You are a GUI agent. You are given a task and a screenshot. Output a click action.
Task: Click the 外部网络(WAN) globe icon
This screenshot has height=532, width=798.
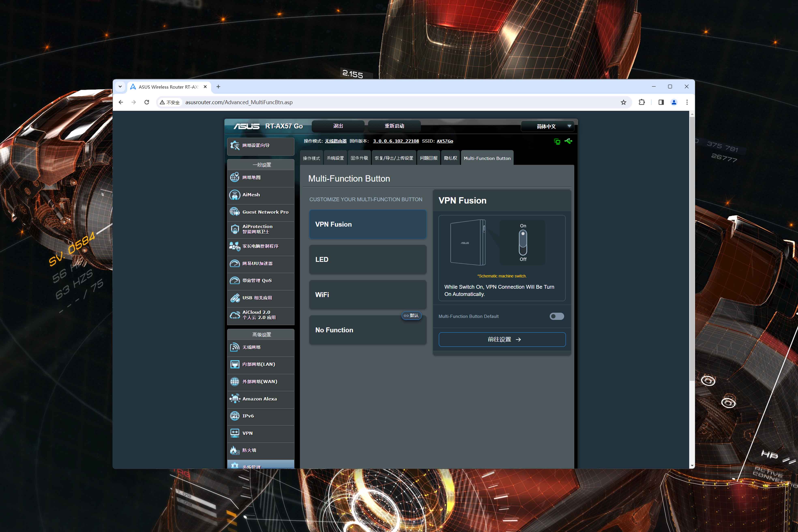[x=234, y=382]
